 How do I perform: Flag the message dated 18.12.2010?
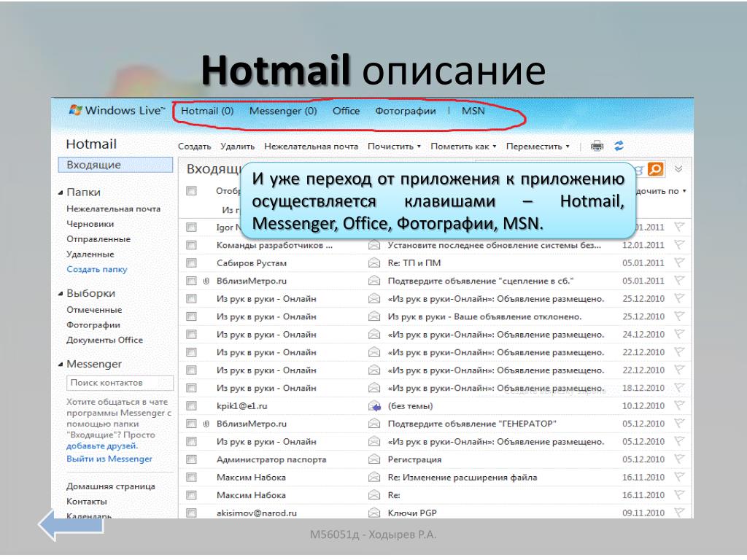[679, 388]
